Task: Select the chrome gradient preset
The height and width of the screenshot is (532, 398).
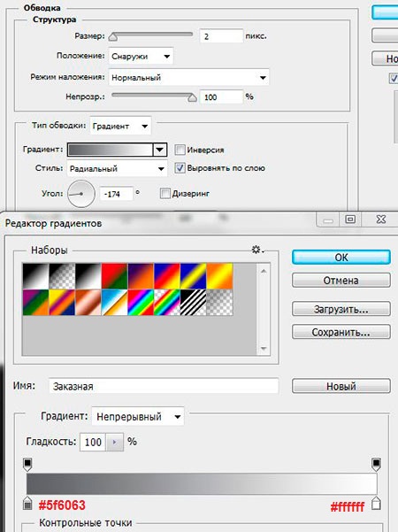Action: tap(115, 303)
